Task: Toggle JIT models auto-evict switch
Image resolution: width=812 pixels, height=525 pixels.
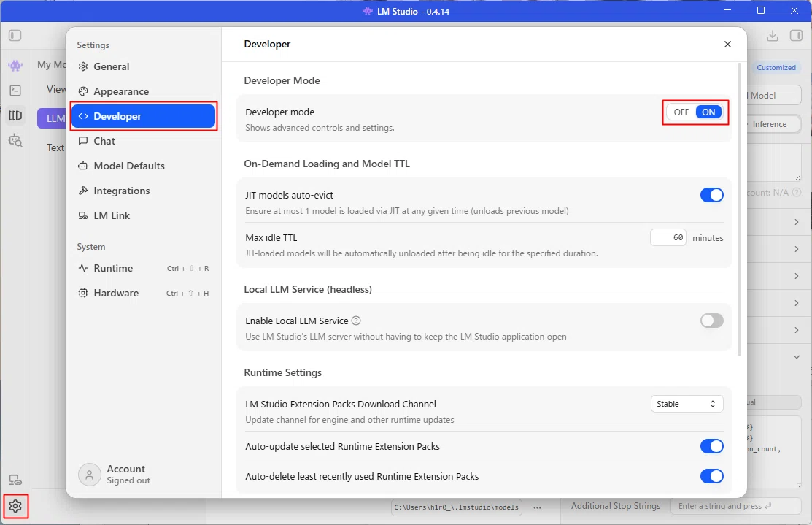Action: coord(711,195)
